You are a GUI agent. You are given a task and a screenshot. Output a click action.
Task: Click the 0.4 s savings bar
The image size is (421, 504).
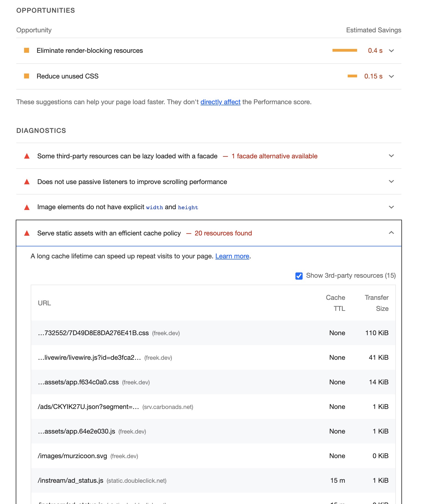[x=345, y=50]
